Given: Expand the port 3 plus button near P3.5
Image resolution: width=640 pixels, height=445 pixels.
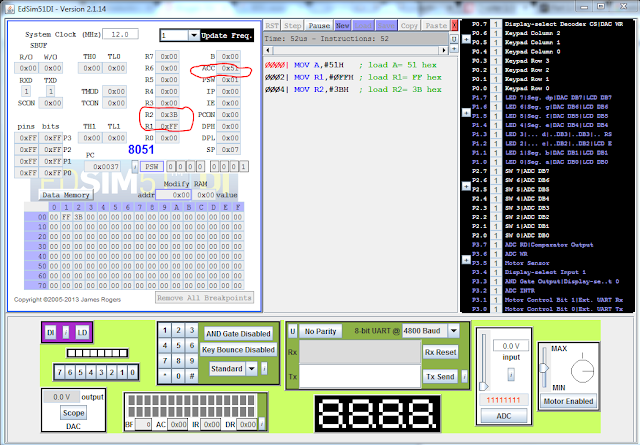Looking at the screenshot, I should [466, 259].
